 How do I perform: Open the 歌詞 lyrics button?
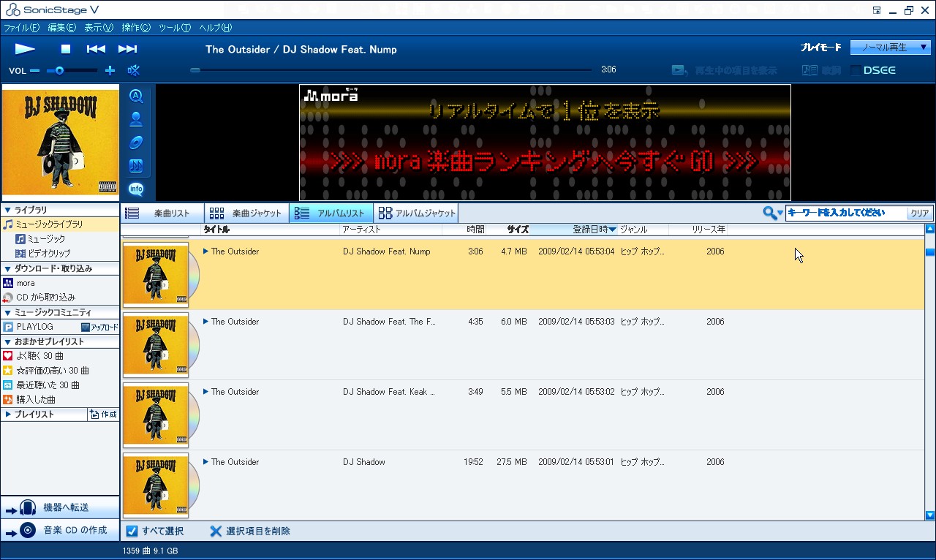pos(822,71)
